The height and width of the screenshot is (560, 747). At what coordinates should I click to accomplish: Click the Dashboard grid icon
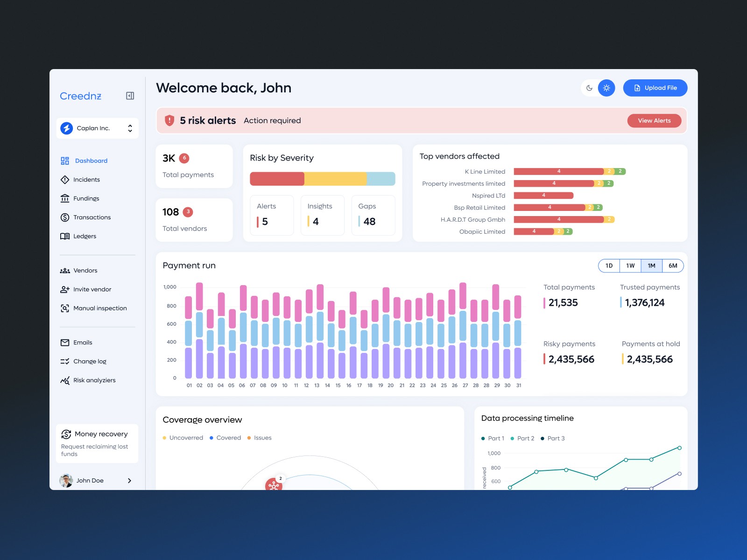tap(65, 161)
